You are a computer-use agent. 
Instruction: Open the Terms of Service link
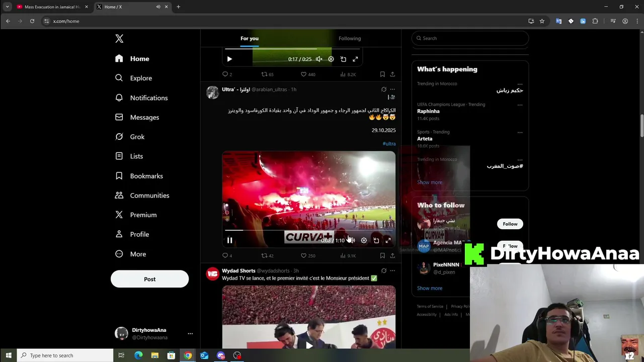coord(430,306)
